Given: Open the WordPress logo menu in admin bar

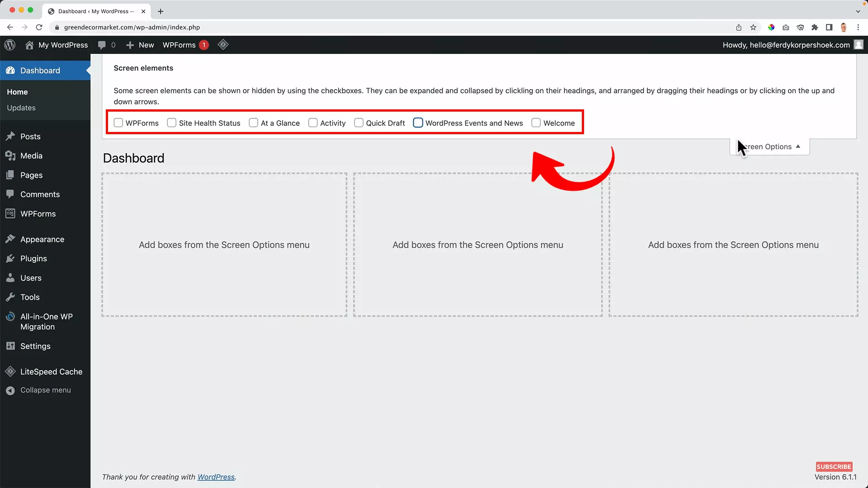Looking at the screenshot, I should tap(9, 45).
